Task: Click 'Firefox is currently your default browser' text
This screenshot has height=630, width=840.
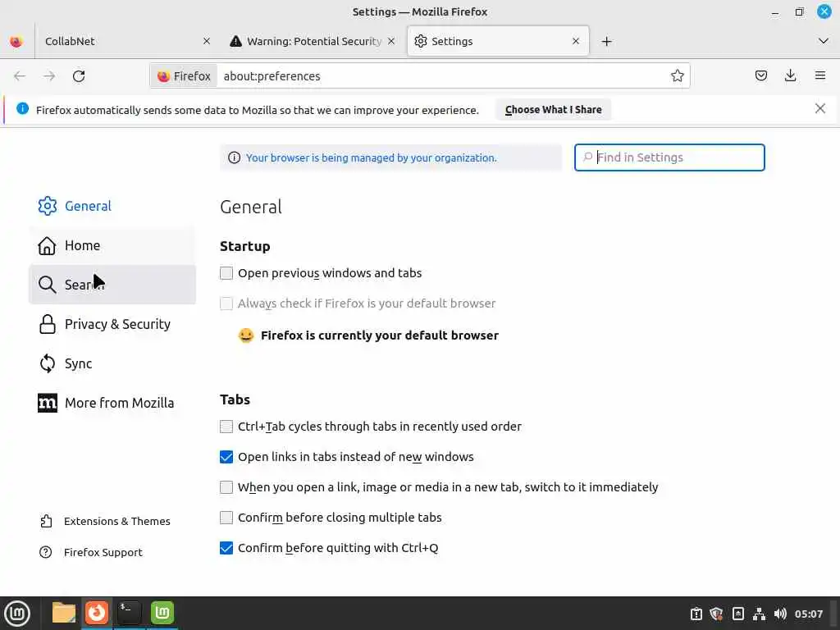Action: [x=379, y=336]
